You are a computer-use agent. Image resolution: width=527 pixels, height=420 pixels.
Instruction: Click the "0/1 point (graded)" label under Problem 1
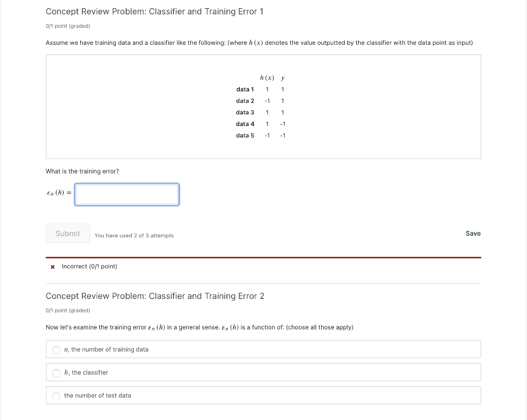[x=67, y=26]
